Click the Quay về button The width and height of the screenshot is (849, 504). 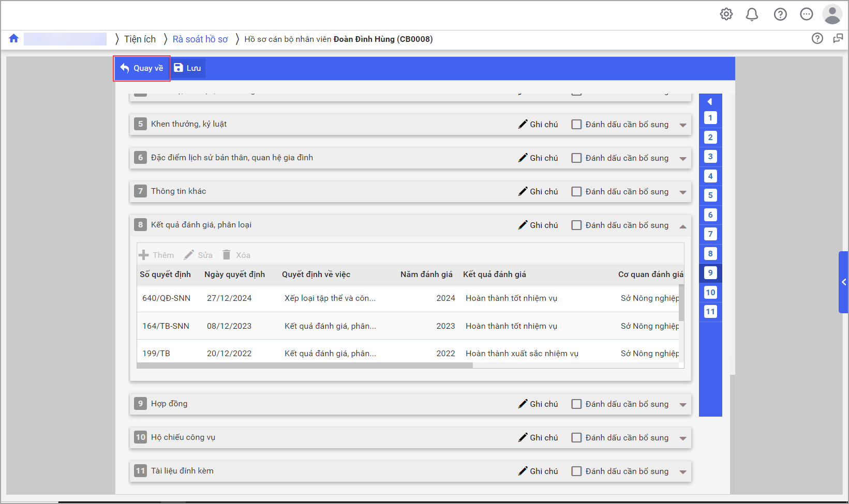tap(142, 68)
